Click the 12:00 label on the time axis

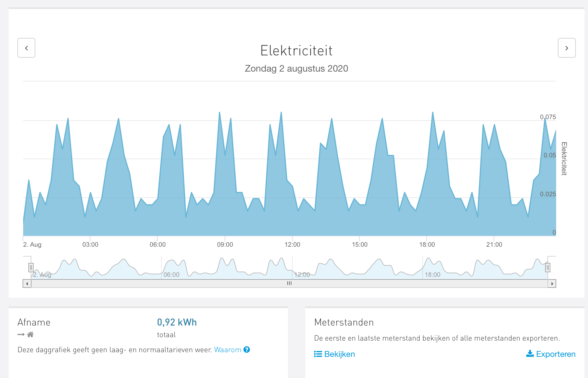292,244
